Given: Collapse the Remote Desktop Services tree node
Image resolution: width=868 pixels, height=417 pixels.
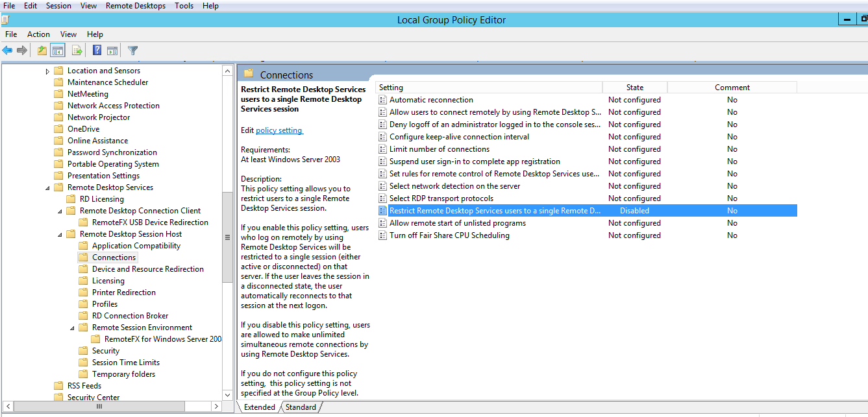Looking at the screenshot, I should (48, 188).
